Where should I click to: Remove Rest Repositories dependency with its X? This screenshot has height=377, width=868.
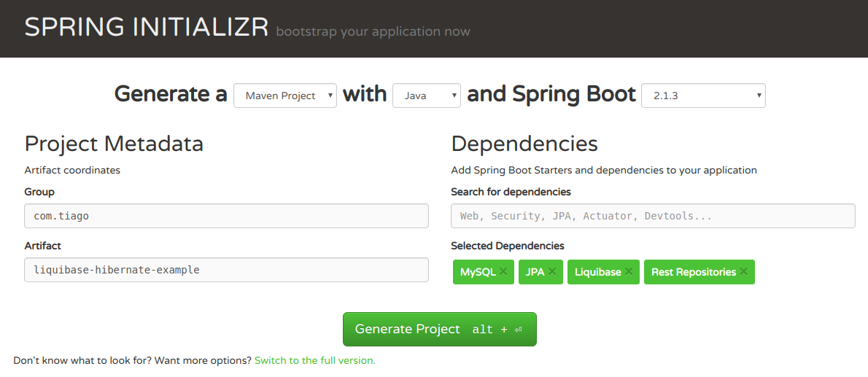[743, 272]
